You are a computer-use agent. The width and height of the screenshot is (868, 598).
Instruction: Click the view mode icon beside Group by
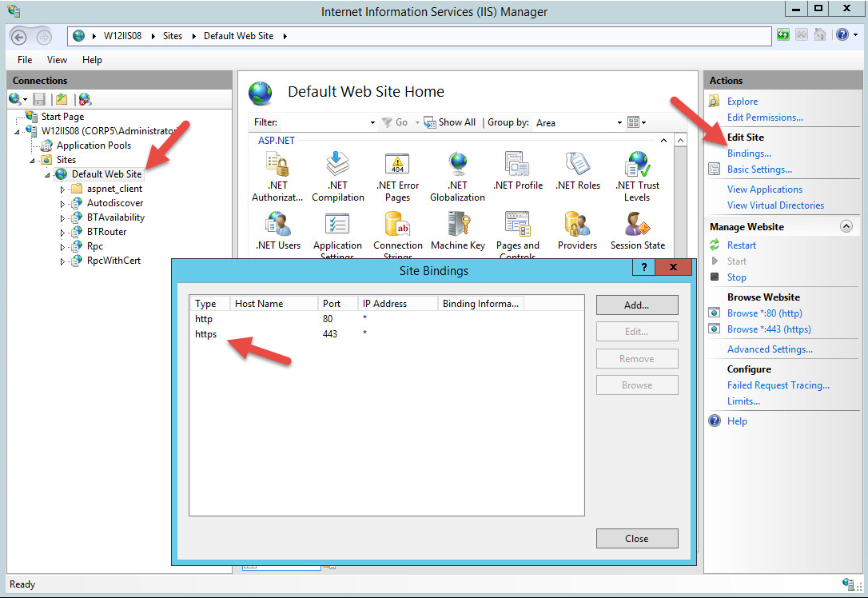coord(633,122)
